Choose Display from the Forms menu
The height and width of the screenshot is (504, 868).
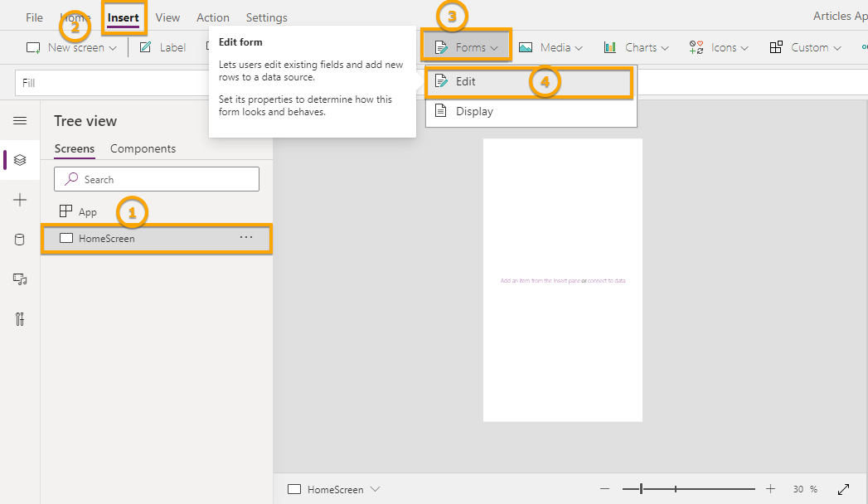(474, 111)
